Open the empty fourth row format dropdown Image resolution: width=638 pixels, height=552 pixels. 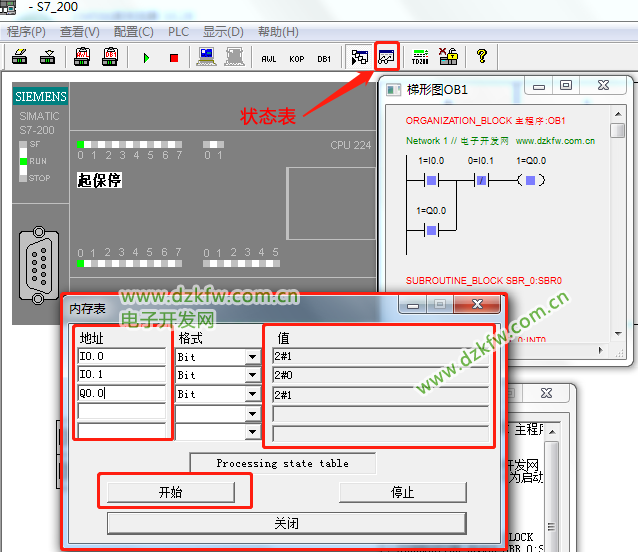(252, 414)
